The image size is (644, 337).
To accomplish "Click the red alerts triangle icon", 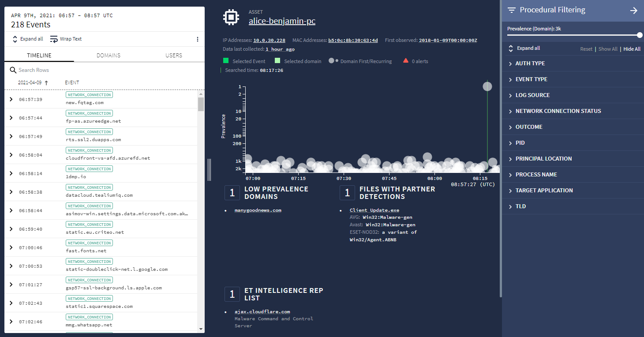I will coord(406,61).
